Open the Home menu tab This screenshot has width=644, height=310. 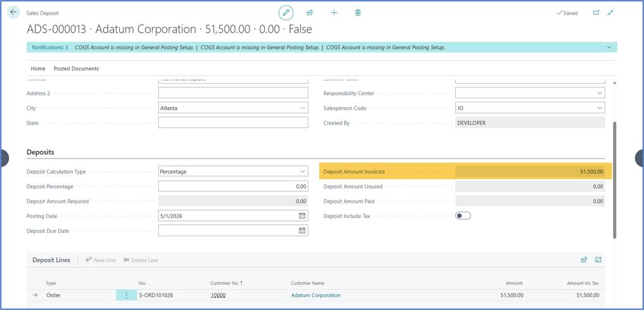pos(38,68)
